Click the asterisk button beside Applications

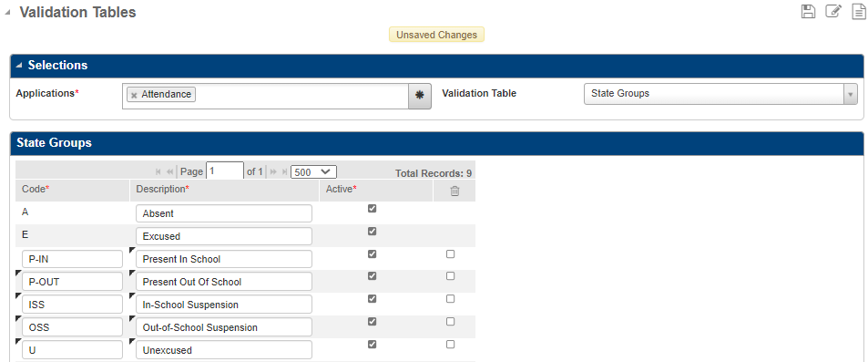point(420,96)
